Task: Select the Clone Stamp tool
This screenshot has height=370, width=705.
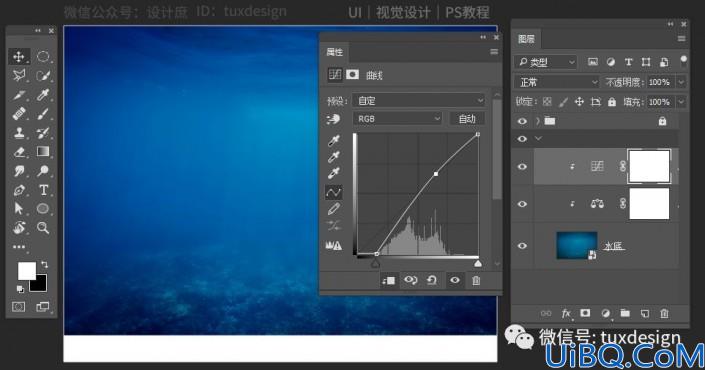Action: 19,133
